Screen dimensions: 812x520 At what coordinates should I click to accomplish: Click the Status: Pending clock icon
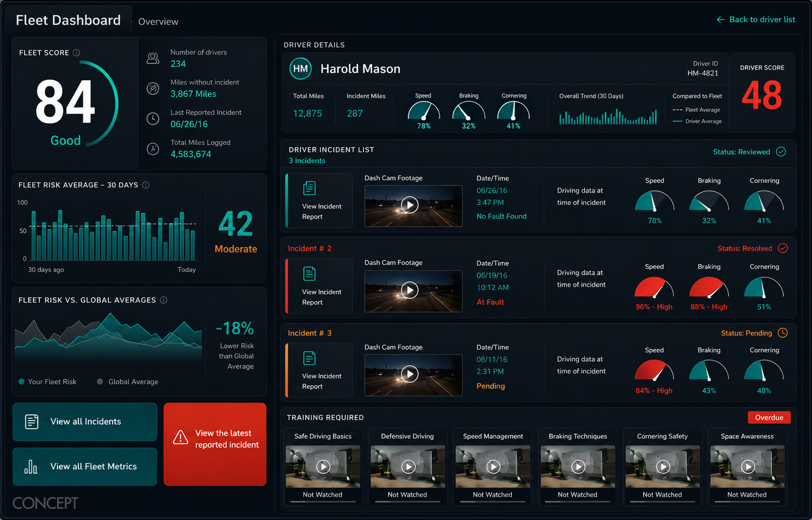[x=783, y=333]
